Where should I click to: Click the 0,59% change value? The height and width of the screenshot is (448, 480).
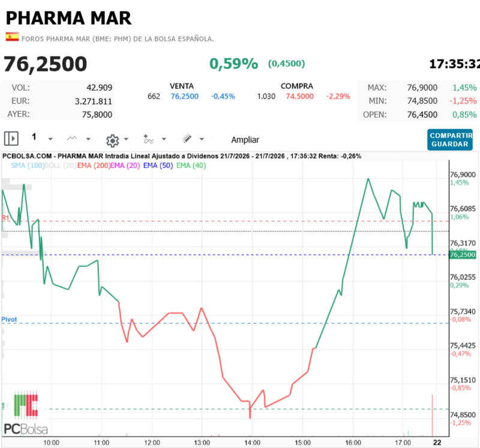[233, 64]
